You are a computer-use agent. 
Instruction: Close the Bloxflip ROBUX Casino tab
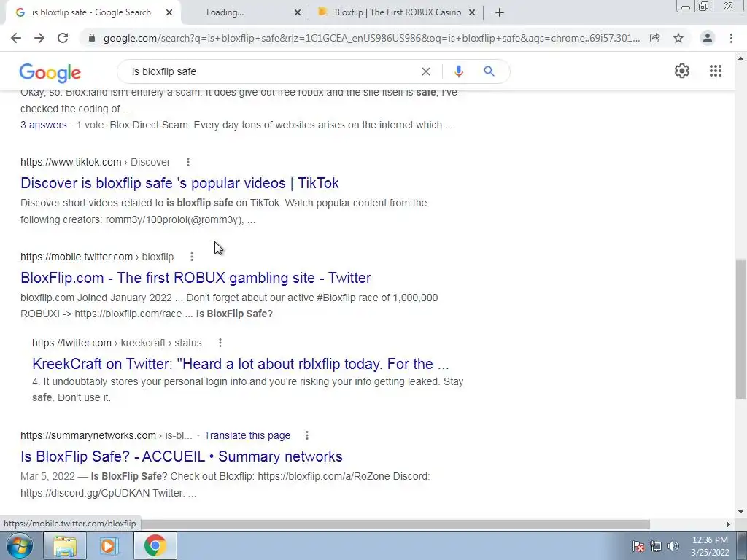pyautogui.click(x=472, y=13)
